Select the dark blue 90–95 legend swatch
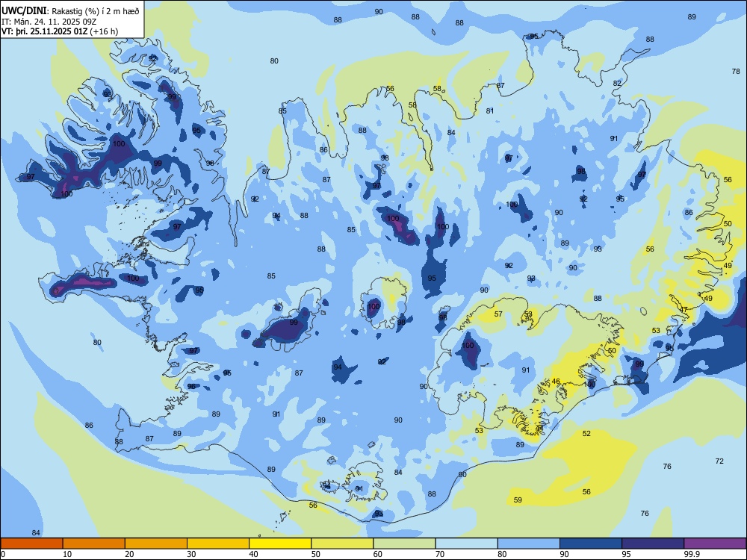This screenshot has width=747, height=560. coord(591,544)
